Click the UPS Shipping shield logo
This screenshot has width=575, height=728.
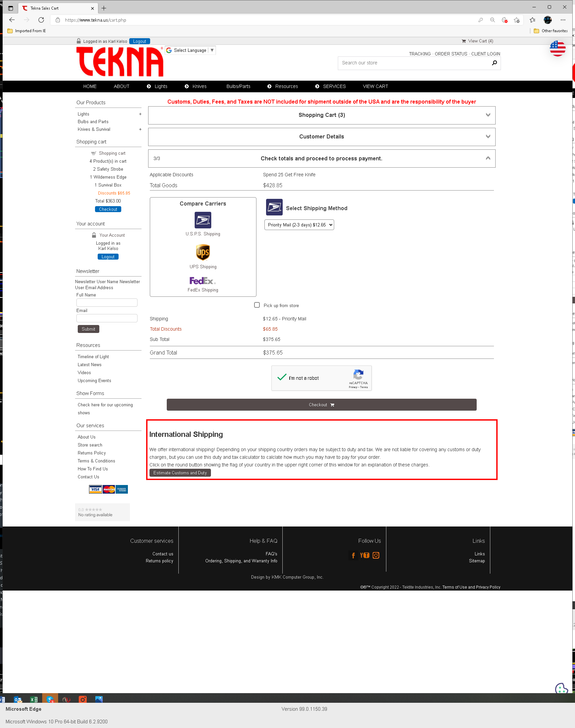[203, 253]
